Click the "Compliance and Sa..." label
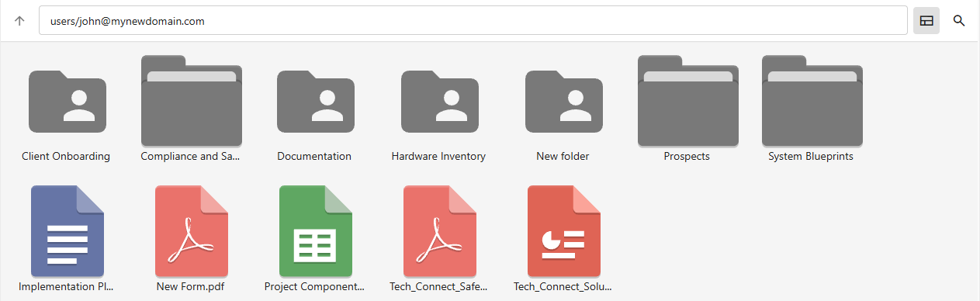Viewport: 980px width, 301px height. click(x=191, y=156)
